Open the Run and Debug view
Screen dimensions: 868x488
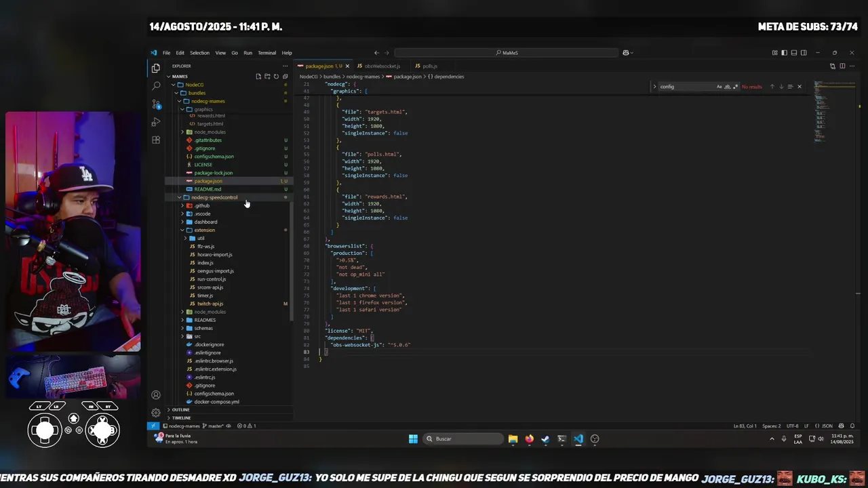click(156, 122)
